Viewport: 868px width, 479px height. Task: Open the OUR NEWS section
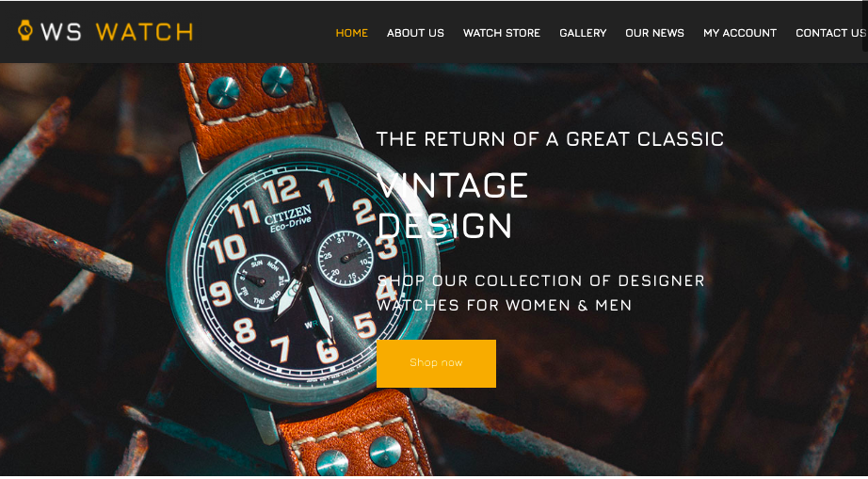654,33
